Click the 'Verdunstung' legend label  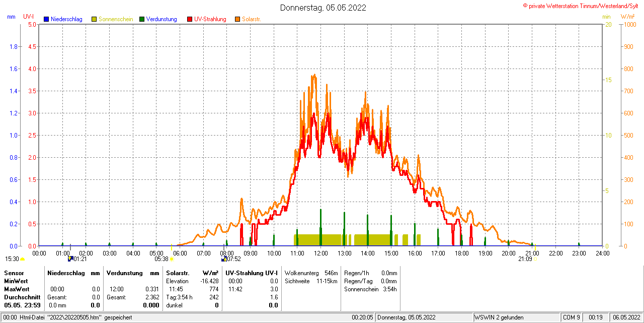pos(162,19)
